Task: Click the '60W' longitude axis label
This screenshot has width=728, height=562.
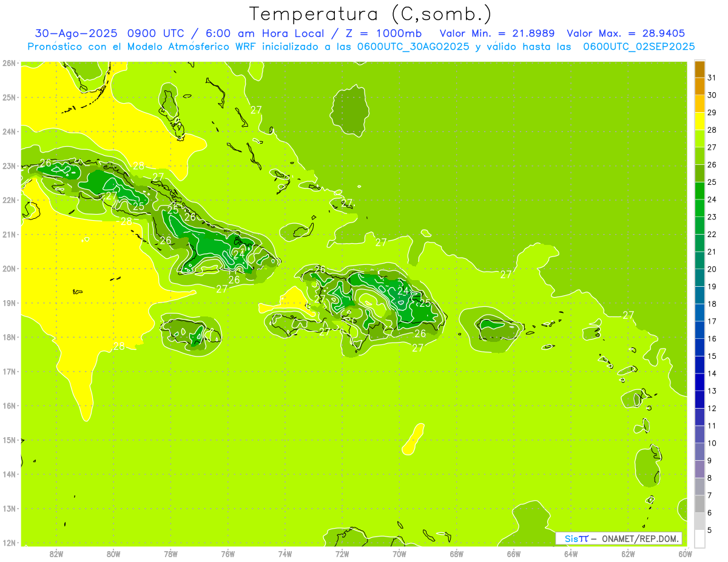Action: coord(686,554)
